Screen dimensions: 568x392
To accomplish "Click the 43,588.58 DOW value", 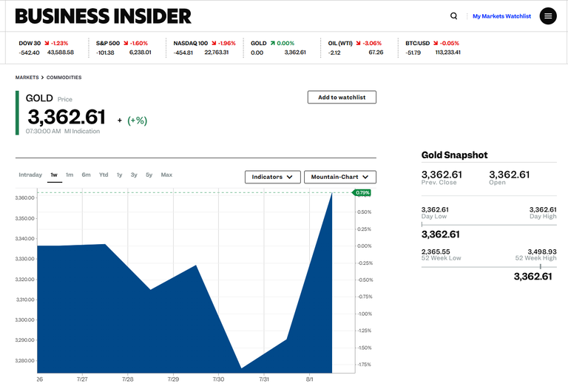I will click(x=61, y=53).
